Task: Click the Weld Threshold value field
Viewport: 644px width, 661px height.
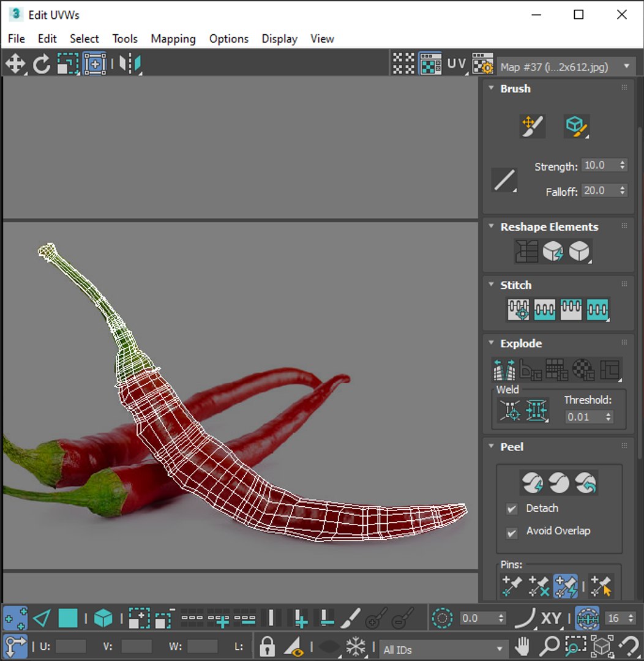Action: tap(585, 417)
